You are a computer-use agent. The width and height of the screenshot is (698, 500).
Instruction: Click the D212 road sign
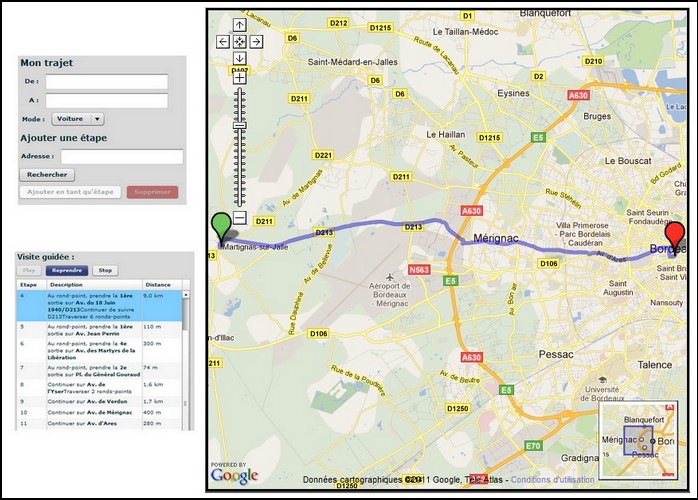coord(339,23)
